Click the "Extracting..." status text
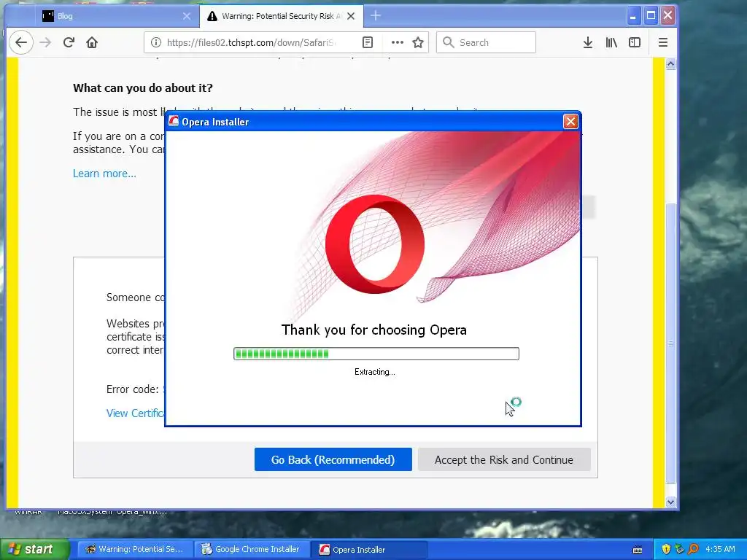Viewport: 747px width, 560px height. pos(374,372)
